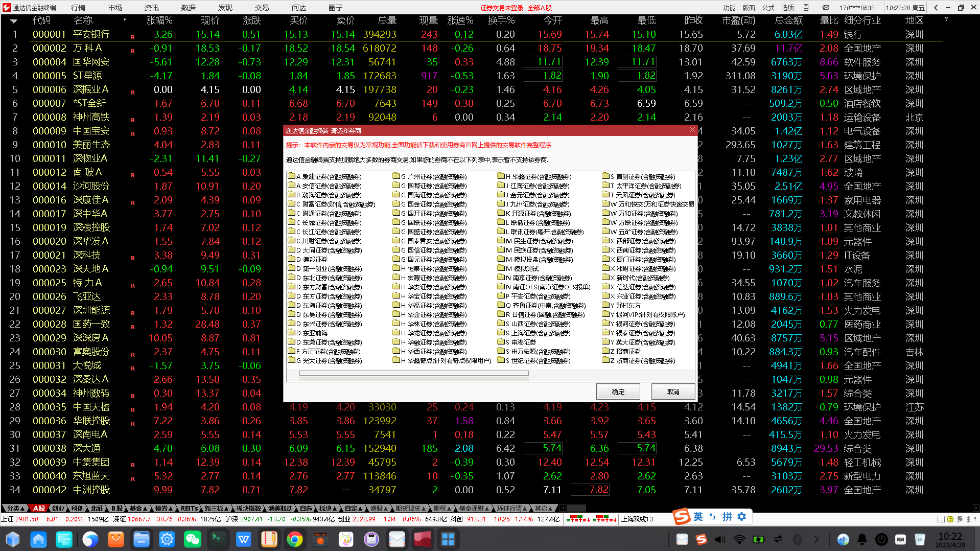Open the message envelope icon in title bar
The width and height of the screenshot is (980, 551).
coord(826,8)
